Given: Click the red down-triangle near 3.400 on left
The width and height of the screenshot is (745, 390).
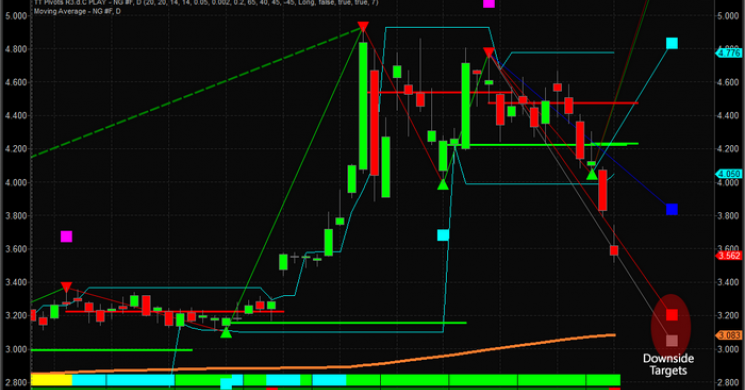Looking at the screenshot, I should (67, 287).
